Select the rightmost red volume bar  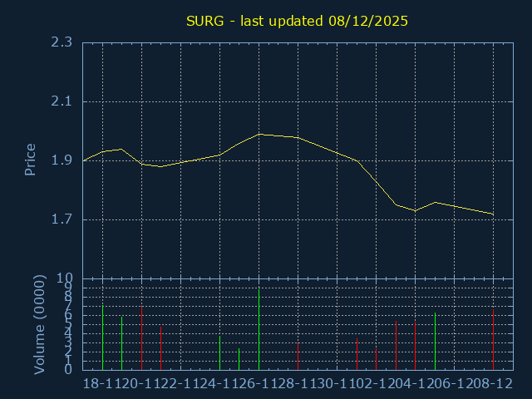396,345
